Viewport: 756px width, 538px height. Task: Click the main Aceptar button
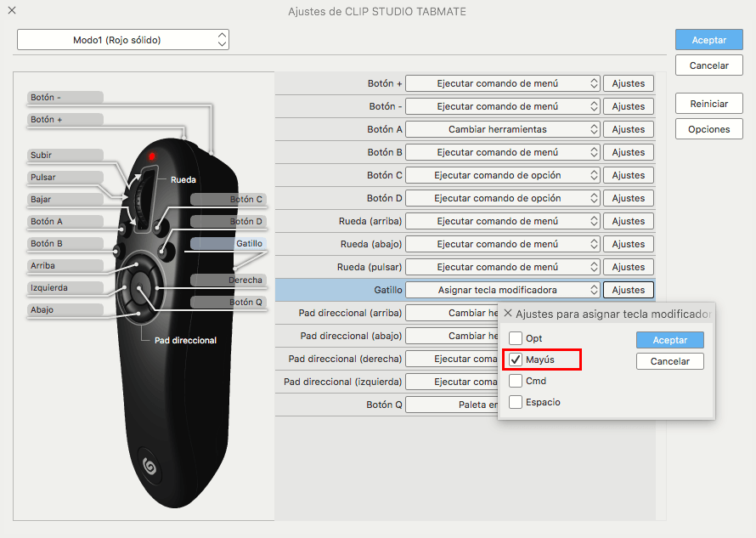(x=708, y=39)
